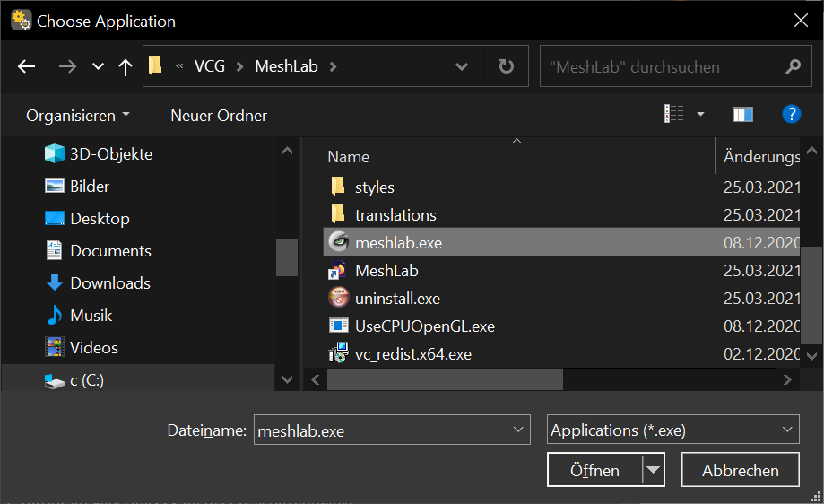The height and width of the screenshot is (504, 824).
Task: Click the MeshLab breadcrumb segment
Action: pos(286,66)
